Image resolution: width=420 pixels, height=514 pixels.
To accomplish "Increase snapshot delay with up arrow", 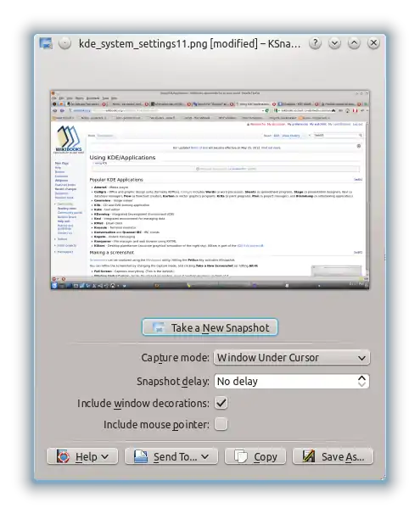I will tap(361, 377).
